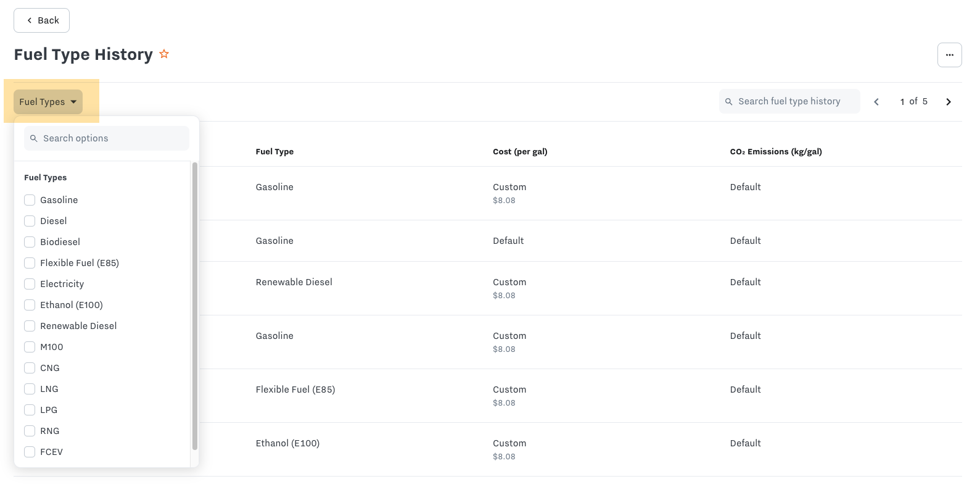Enable the Diesel filter checkbox

[30, 221]
